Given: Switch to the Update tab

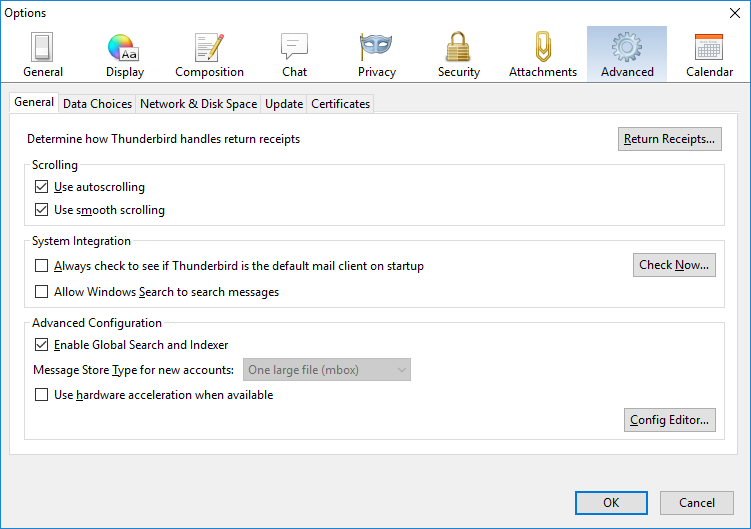Looking at the screenshot, I should tap(284, 104).
